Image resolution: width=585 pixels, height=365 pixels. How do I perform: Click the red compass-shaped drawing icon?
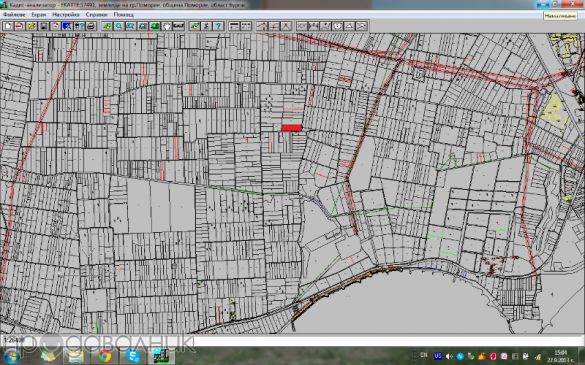coord(285,26)
